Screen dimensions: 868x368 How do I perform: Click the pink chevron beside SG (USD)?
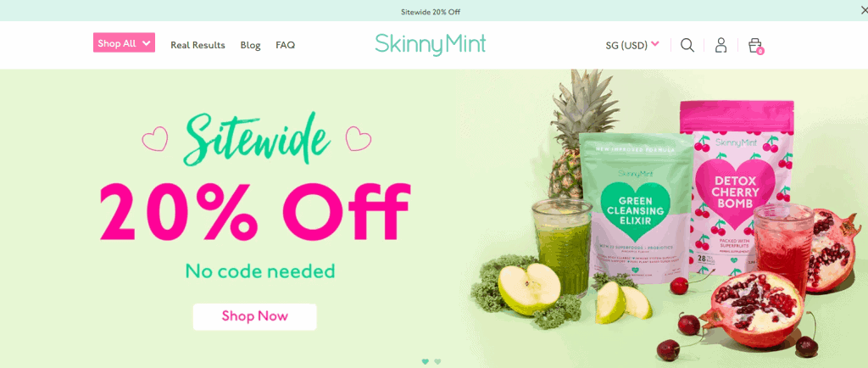pyautogui.click(x=655, y=44)
